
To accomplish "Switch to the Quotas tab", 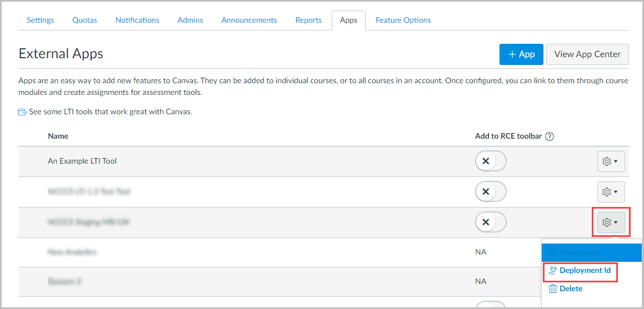I will point(84,20).
